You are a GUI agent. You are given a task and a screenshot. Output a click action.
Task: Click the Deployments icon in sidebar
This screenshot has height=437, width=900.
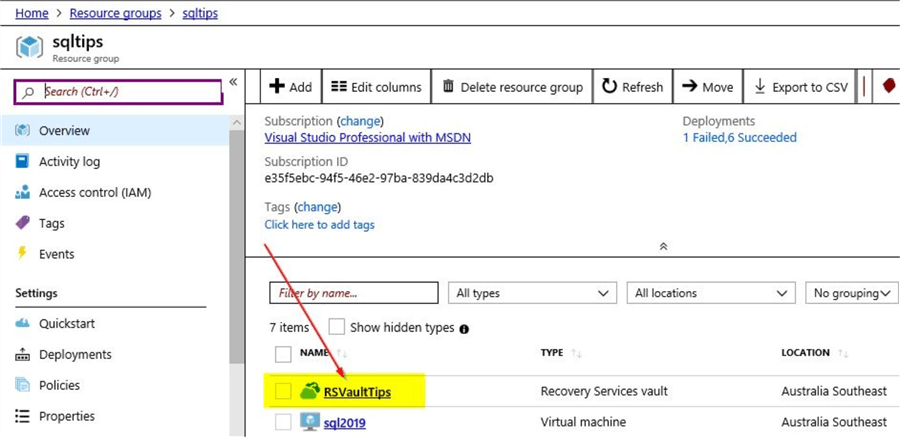tap(22, 355)
